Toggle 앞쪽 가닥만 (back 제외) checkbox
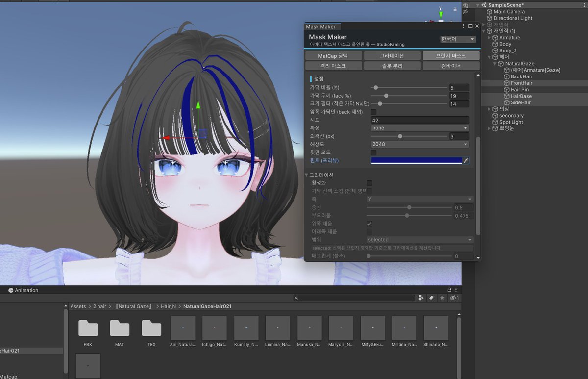The image size is (588, 379). (374, 112)
